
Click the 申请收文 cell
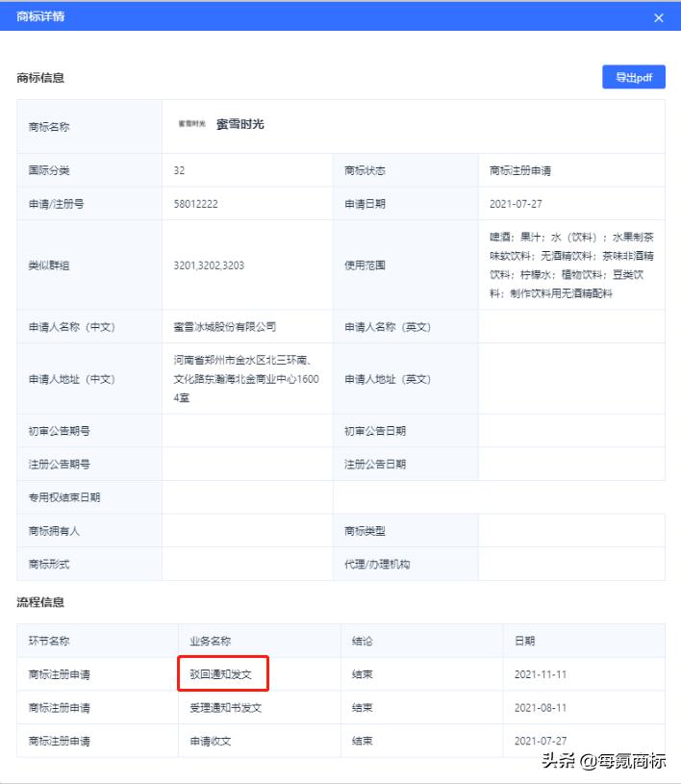tap(210, 741)
